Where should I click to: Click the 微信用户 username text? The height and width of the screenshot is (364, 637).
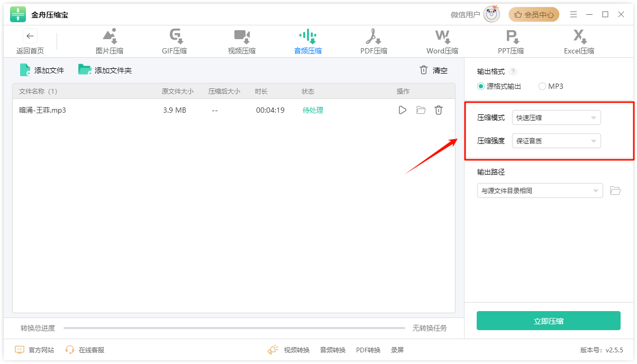click(466, 15)
